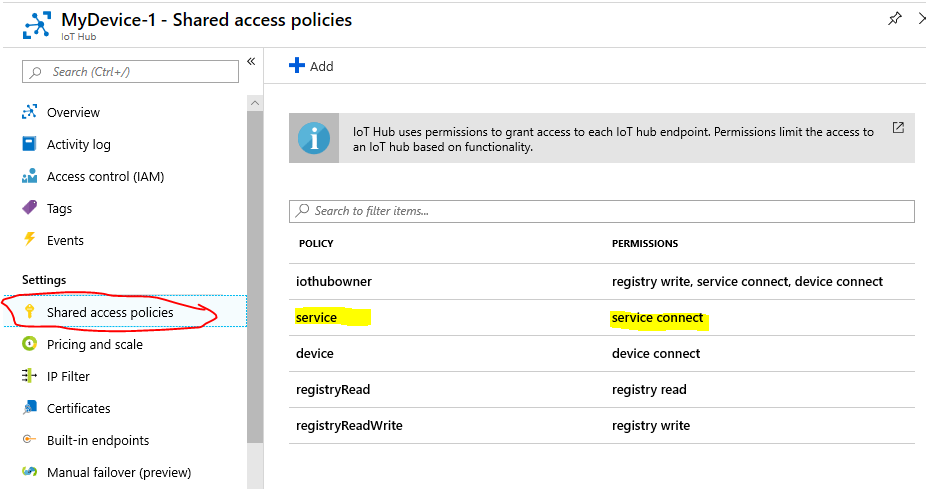This screenshot has width=926, height=489.
Task: Click the 'registry write' permissions cell
Action: pyautogui.click(x=651, y=426)
